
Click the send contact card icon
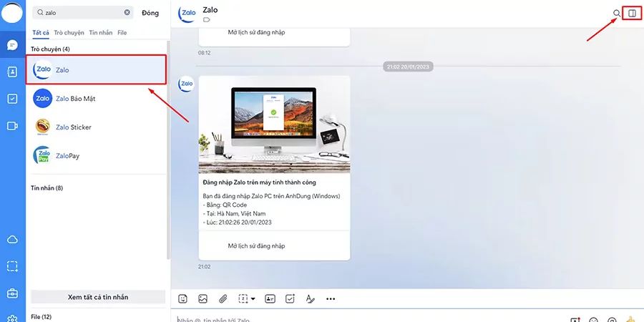click(270, 299)
